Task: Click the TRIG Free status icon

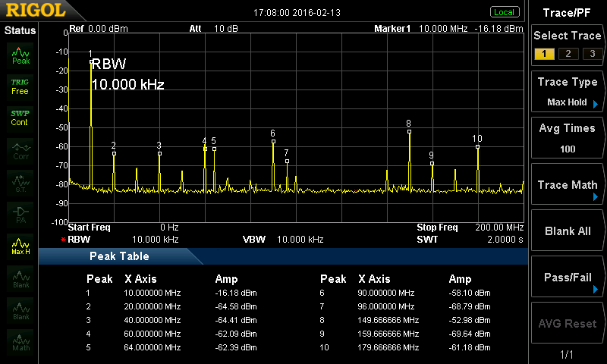Action: [20, 86]
